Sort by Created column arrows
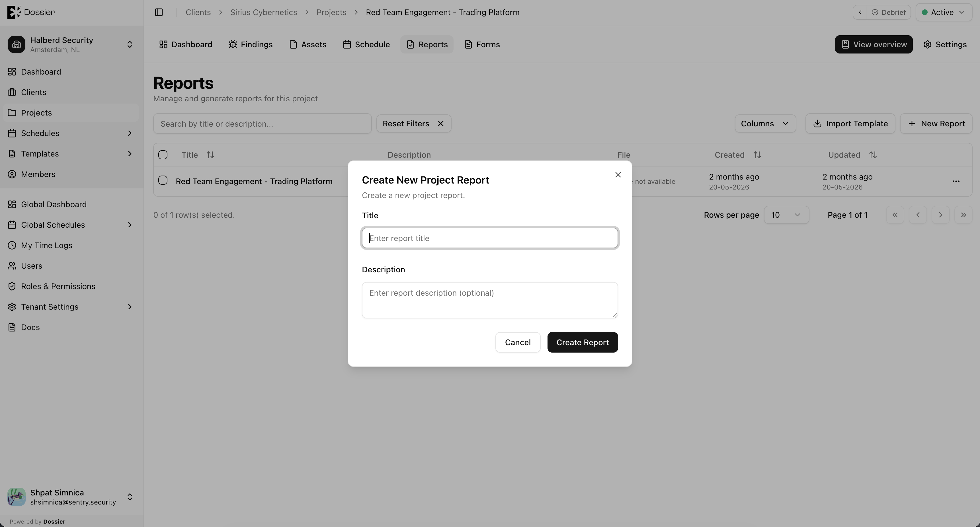The height and width of the screenshot is (527, 980). [757, 155]
